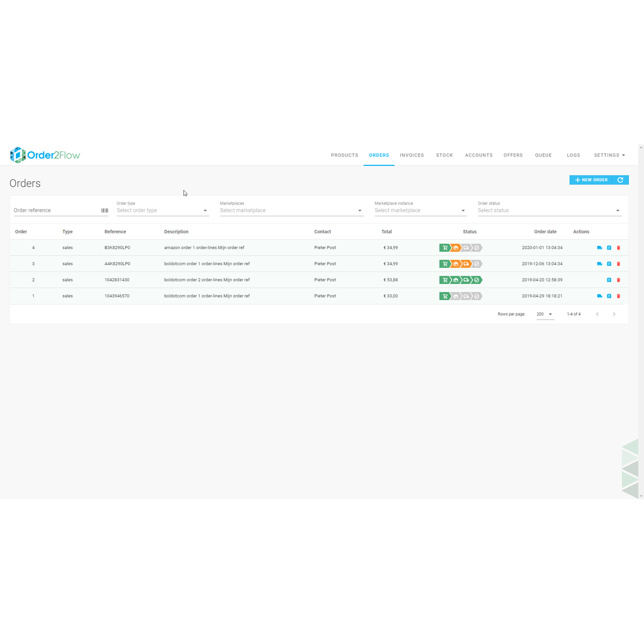Click grey truck status icon of order B3K8290LP0
The height and width of the screenshot is (644, 644).
466,248
